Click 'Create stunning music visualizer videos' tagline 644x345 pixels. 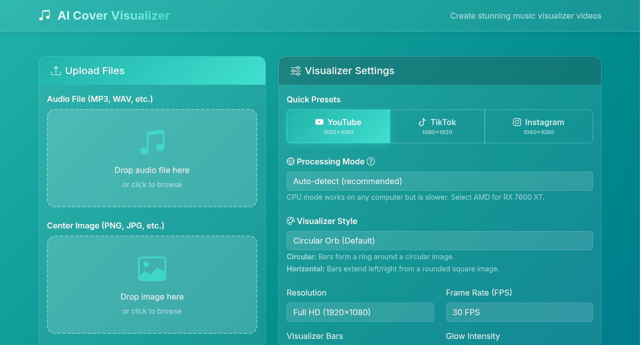point(526,16)
